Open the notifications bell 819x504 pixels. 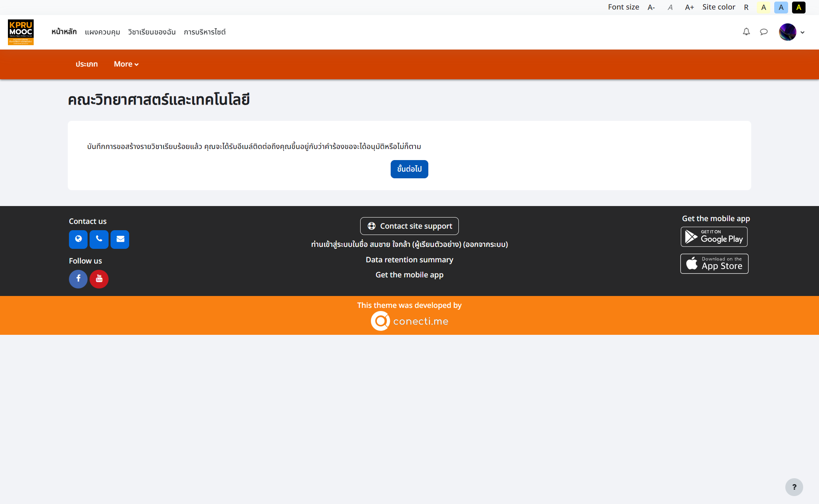click(x=746, y=32)
